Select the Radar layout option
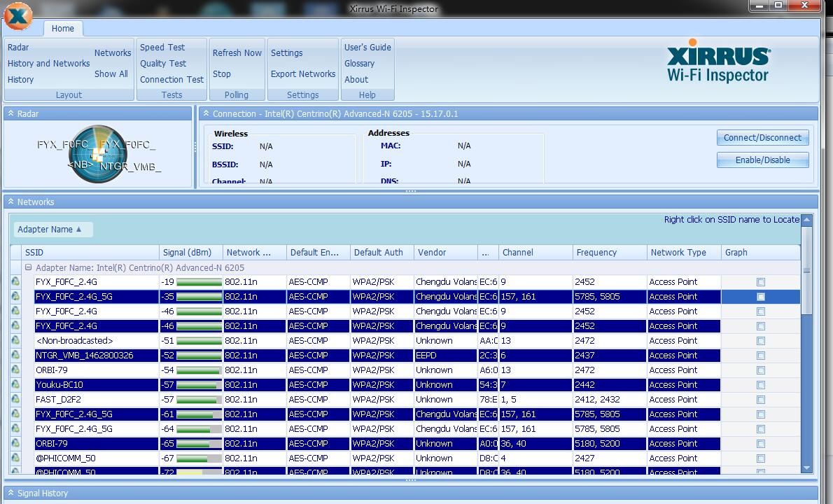The height and width of the screenshot is (504, 833). point(18,48)
